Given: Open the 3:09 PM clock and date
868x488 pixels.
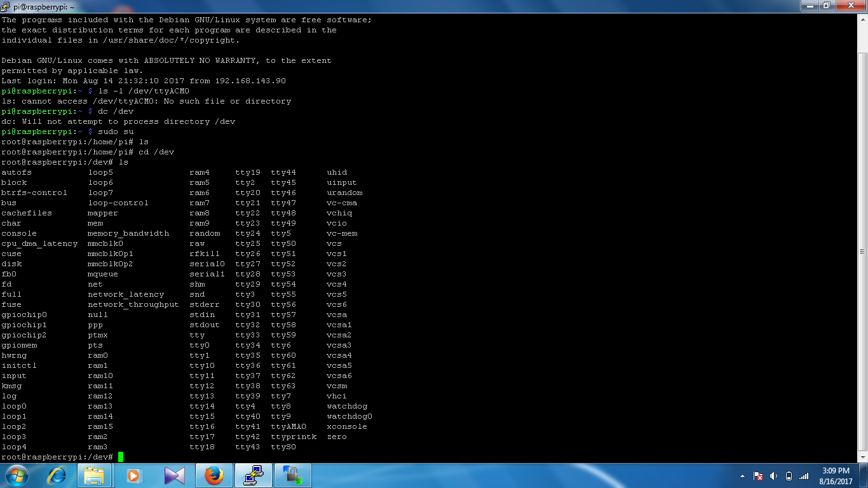Looking at the screenshot, I should point(836,476).
